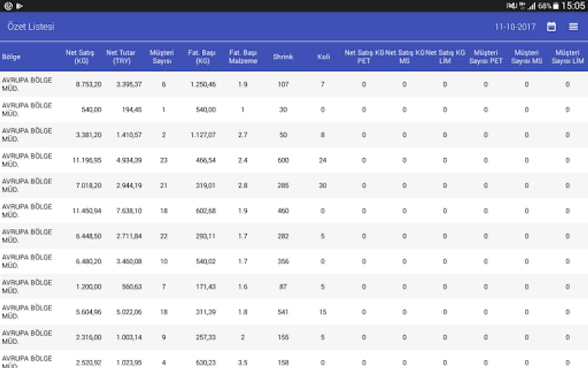Open the calendar date picker icon

pyautogui.click(x=551, y=27)
